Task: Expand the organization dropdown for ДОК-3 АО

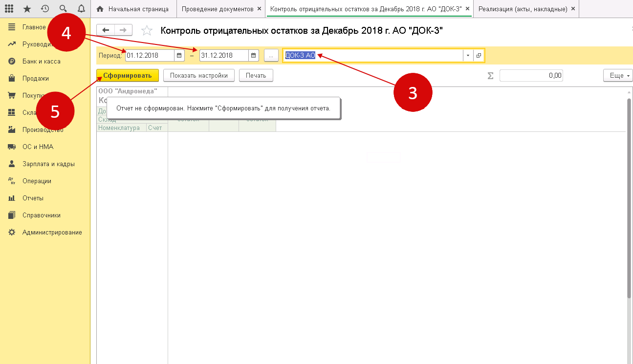Action: [x=467, y=55]
